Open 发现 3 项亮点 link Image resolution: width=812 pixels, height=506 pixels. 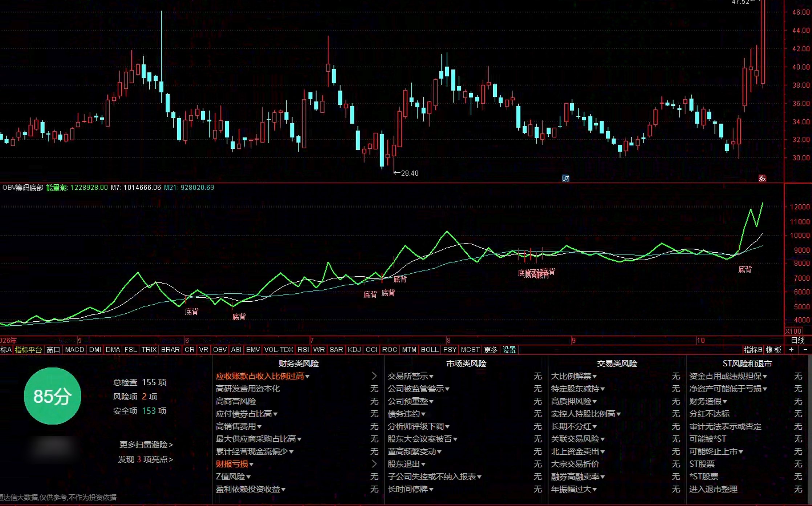(145, 459)
